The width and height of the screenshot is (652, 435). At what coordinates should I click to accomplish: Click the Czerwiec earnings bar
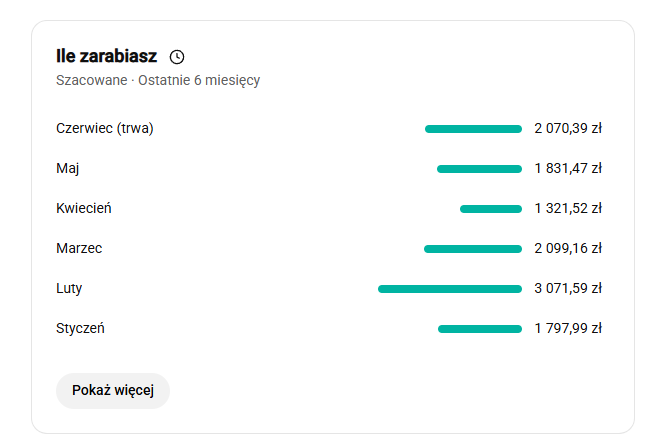coord(473,129)
